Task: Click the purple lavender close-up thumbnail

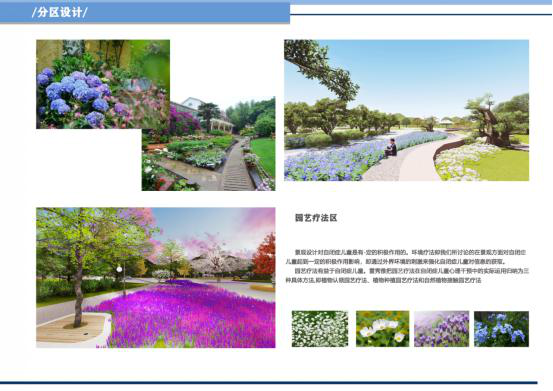Action: pyautogui.click(x=442, y=329)
